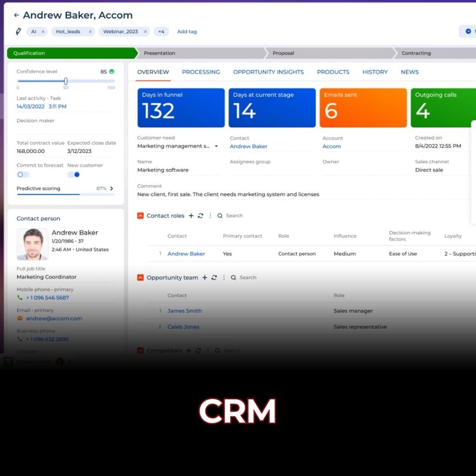Remove the Hot_leads tag with its X
Image resolution: width=476 pixels, height=476 pixels.
pos(90,32)
